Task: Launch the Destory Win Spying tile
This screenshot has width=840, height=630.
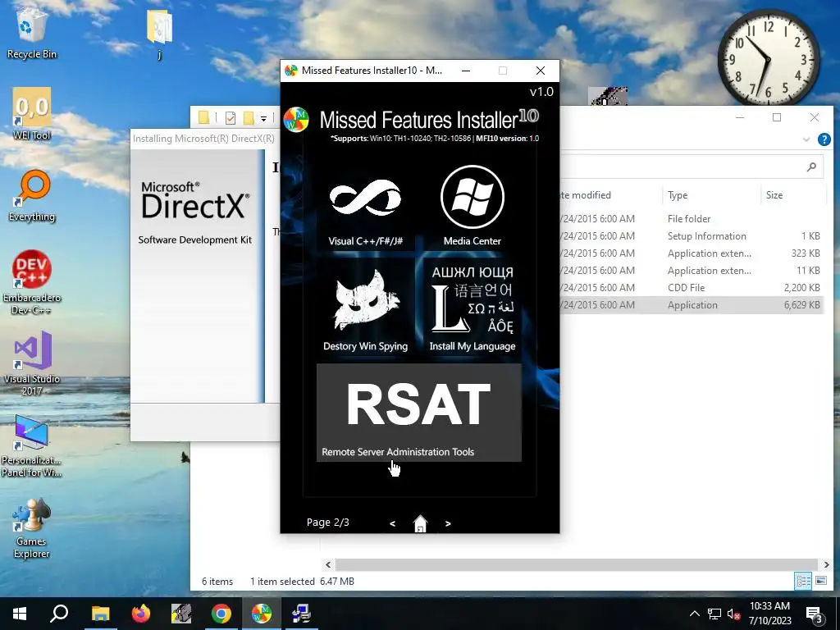Action: pyautogui.click(x=365, y=308)
